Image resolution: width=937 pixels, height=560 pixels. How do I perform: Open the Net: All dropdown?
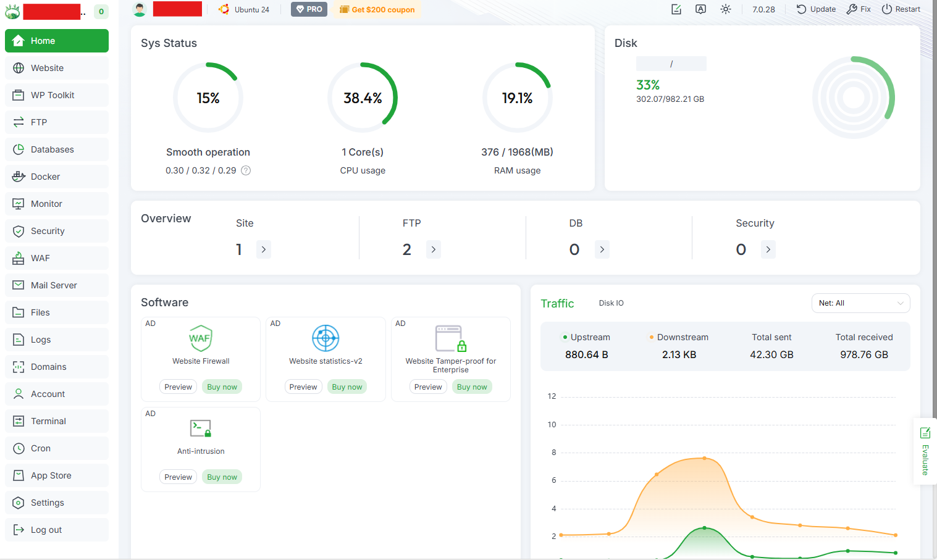tap(860, 303)
